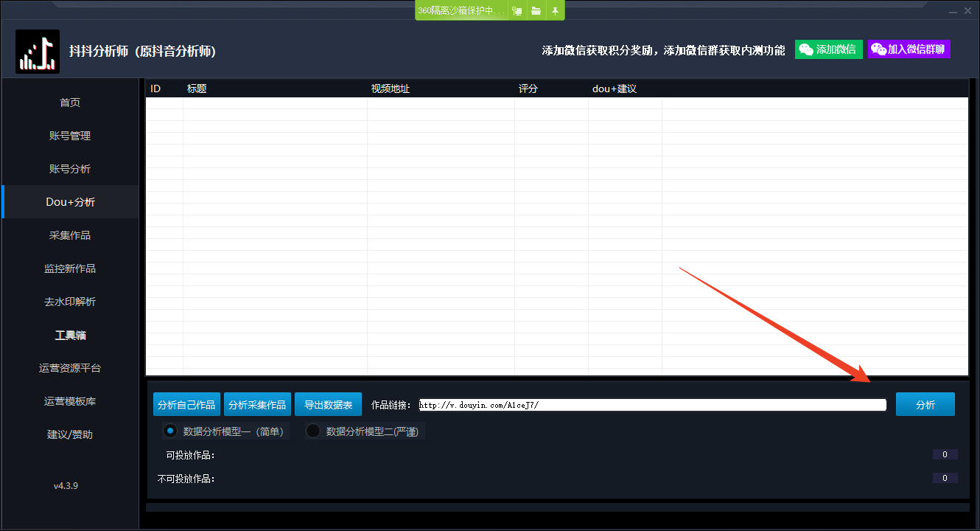Click the 导出数据表 export button

(328, 403)
